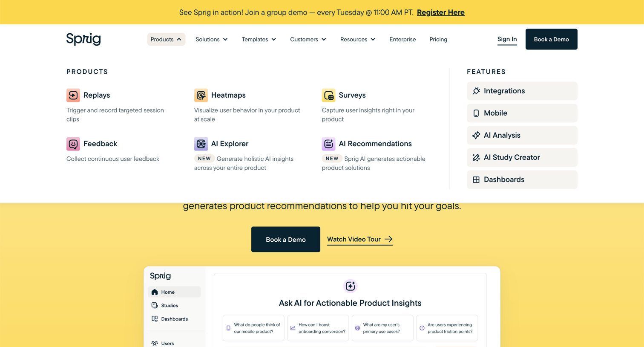The height and width of the screenshot is (347, 644).
Task: Open the AI Analysis feature
Action: (522, 135)
